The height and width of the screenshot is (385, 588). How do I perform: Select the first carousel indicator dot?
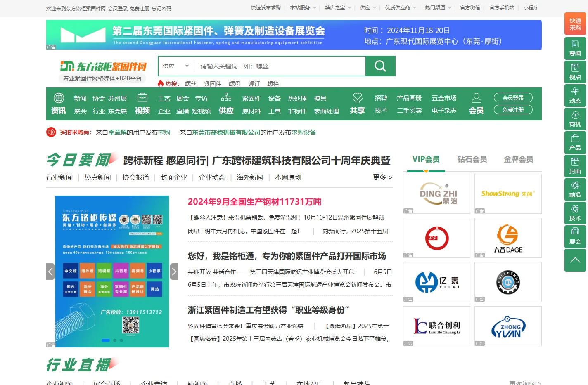pos(106,340)
